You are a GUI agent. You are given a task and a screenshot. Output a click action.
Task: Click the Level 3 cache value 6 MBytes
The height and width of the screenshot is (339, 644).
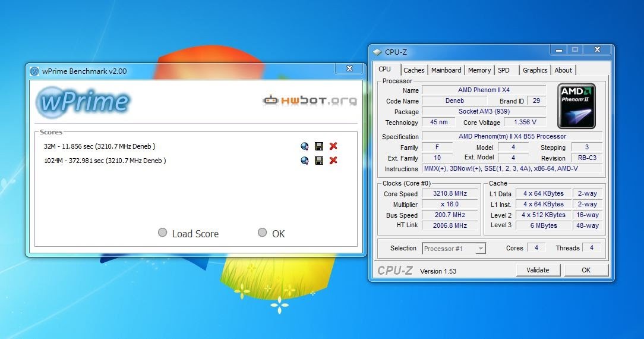tap(544, 225)
